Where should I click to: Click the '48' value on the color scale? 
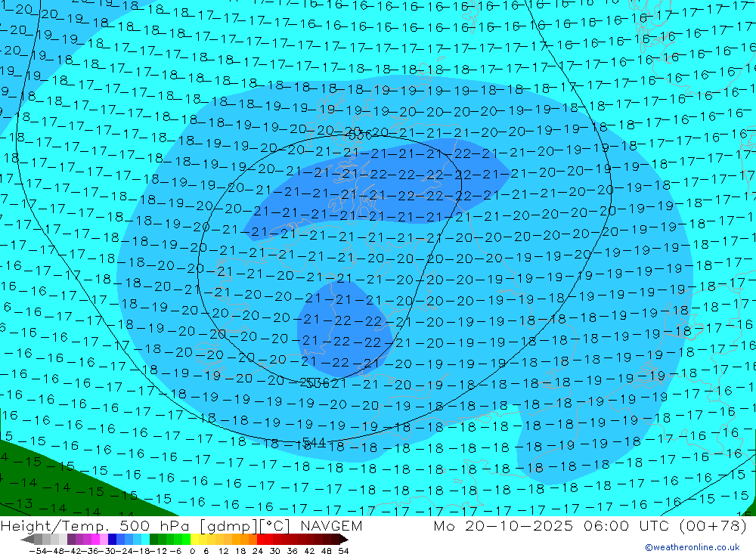click(x=327, y=551)
